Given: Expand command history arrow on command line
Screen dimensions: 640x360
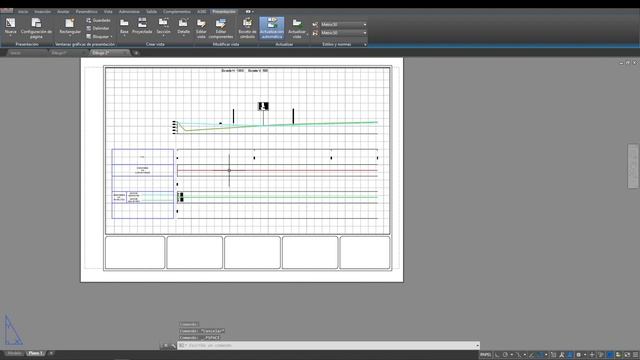Looking at the screenshot, I should click(x=477, y=346).
